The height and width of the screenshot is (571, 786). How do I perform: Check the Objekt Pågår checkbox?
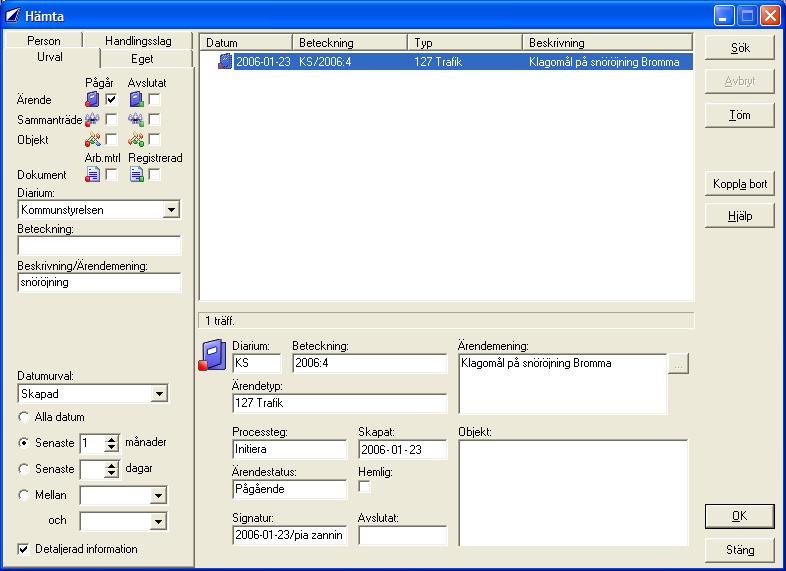[x=111, y=139]
